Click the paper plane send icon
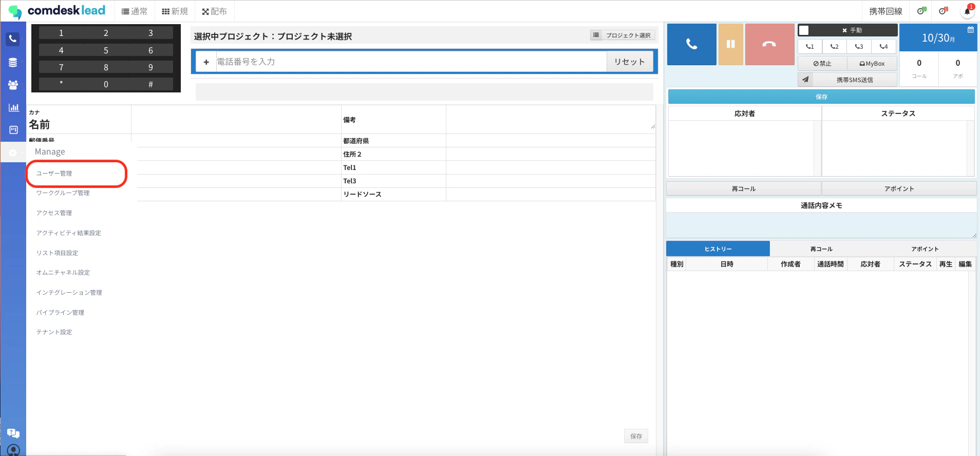The width and height of the screenshot is (980, 456). (x=805, y=80)
